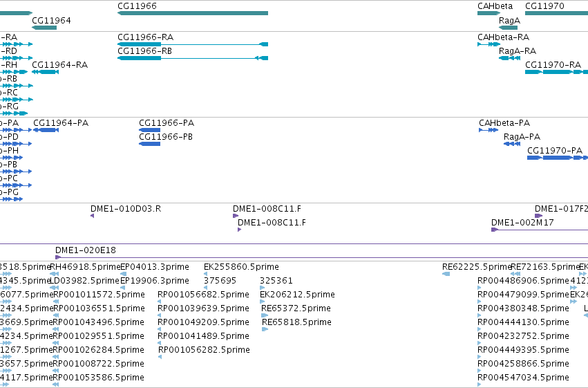The width and height of the screenshot is (588, 388).
Task: Click the DME1-002M17 BAC label
Action: (x=522, y=223)
